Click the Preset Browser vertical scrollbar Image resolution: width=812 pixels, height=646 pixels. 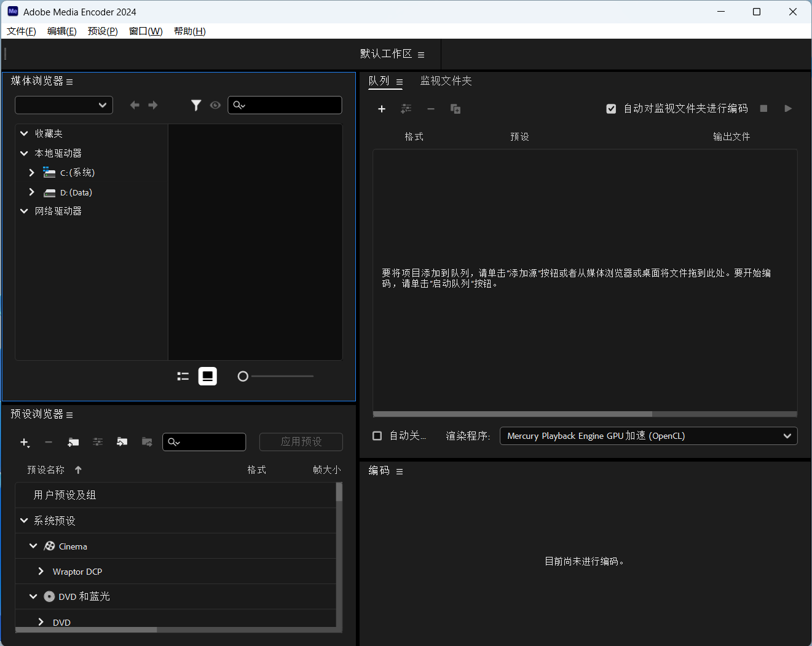click(339, 492)
